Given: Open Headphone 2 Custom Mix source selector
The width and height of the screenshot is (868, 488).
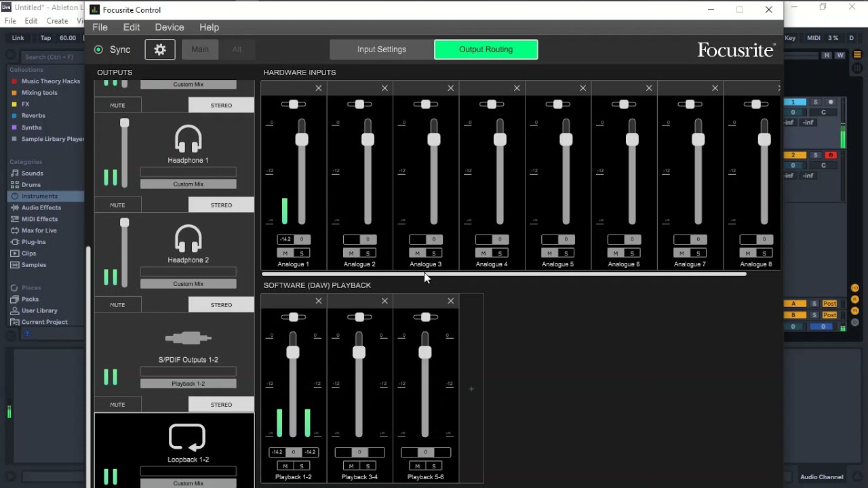Looking at the screenshot, I should [x=189, y=284].
